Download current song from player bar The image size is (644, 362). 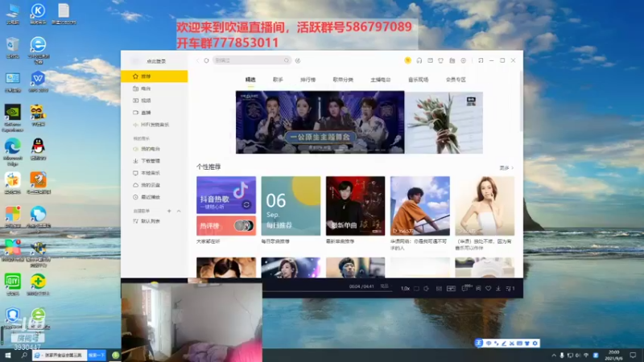(x=498, y=289)
